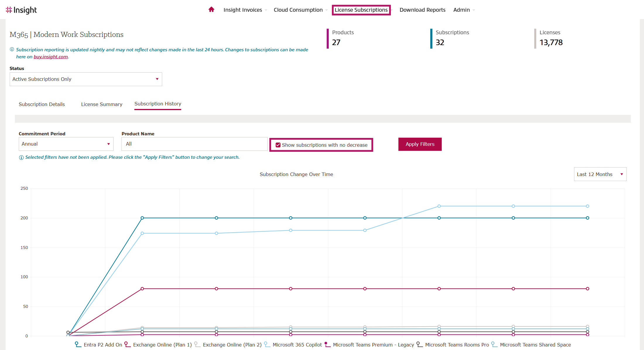
Task: Click the info icon beside filters-not-applied message
Action: [x=21, y=158]
